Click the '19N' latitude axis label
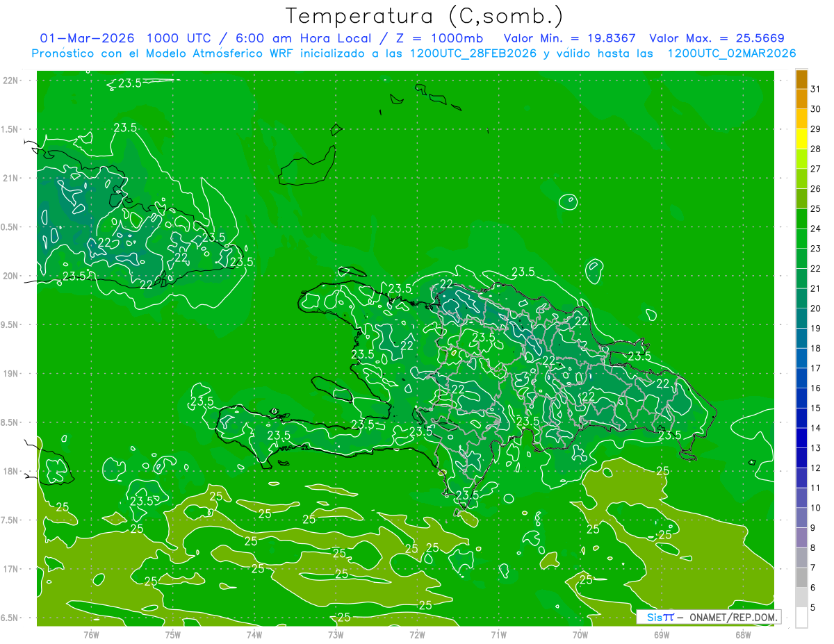Image resolution: width=834 pixels, height=644 pixels. [10, 374]
